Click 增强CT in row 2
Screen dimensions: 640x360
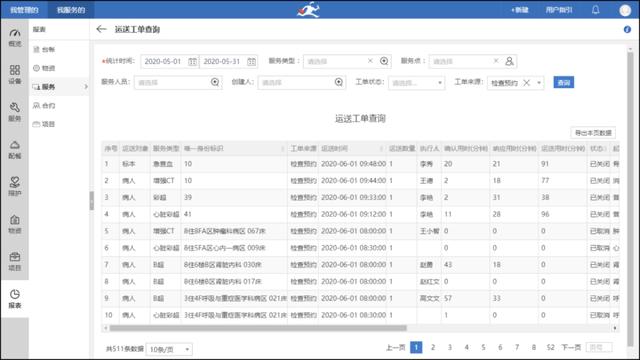[x=164, y=180]
